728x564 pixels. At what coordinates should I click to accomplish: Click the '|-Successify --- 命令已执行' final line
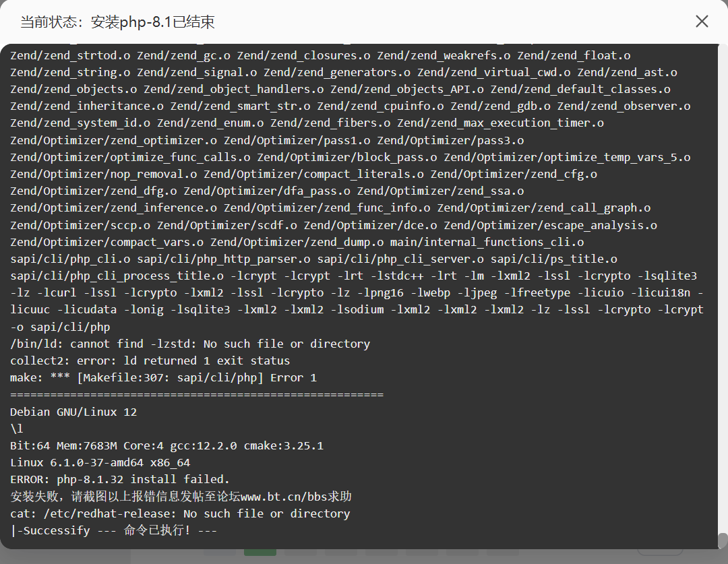click(x=113, y=530)
